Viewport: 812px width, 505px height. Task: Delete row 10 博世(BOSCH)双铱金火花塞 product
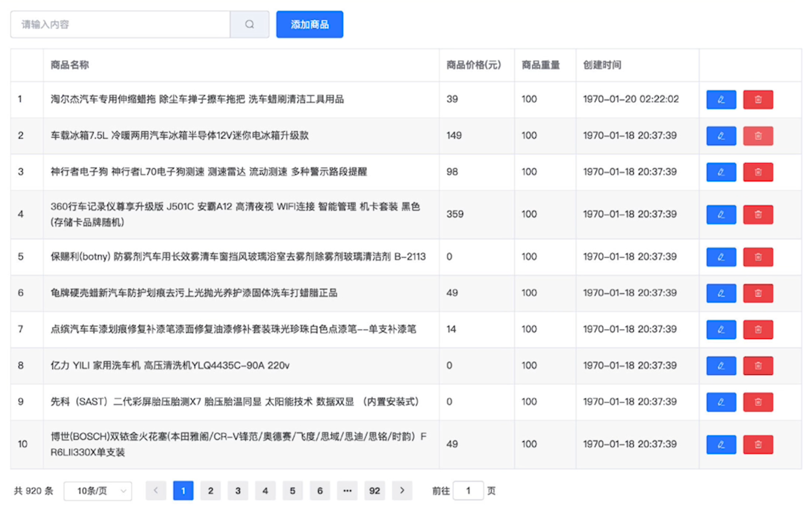758,444
